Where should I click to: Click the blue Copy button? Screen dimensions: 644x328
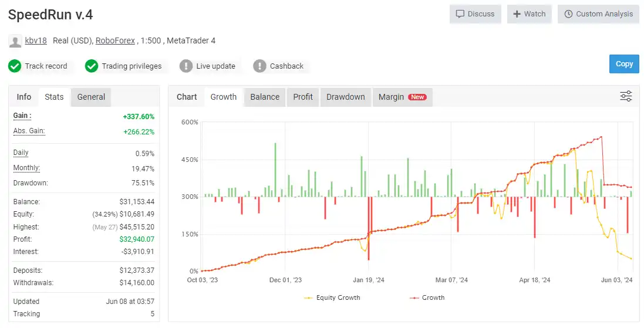pyautogui.click(x=624, y=64)
